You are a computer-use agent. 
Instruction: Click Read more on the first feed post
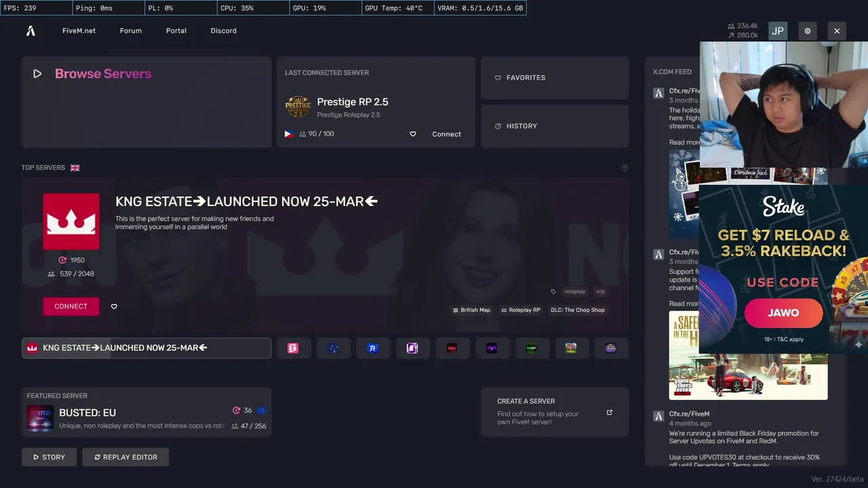pyautogui.click(x=684, y=142)
